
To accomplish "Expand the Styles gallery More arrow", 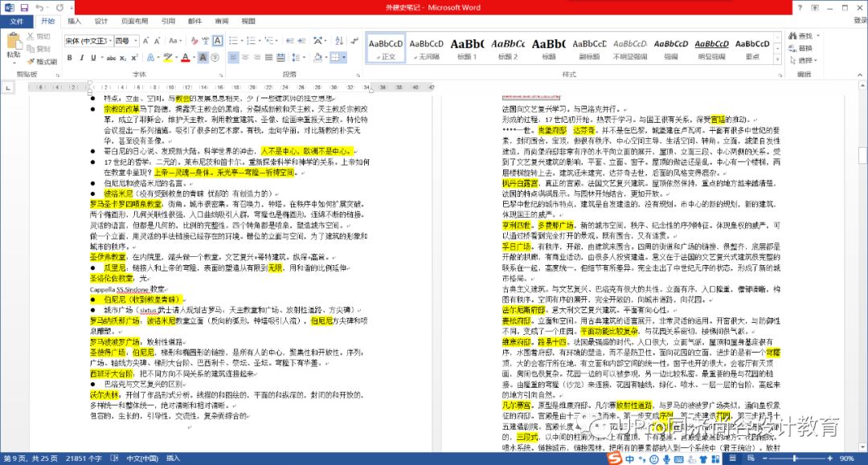I will tap(777, 59).
